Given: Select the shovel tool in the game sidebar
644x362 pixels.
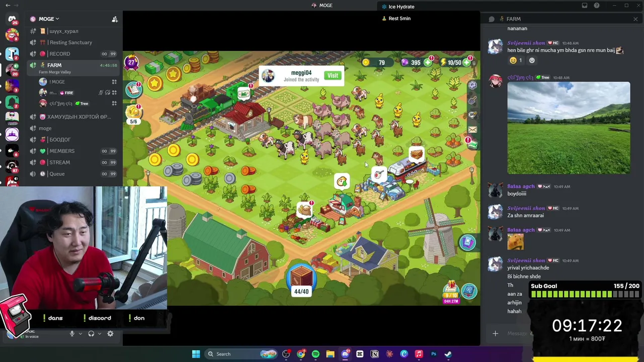Looking at the screenshot, I should pyautogui.click(x=472, y=101).
